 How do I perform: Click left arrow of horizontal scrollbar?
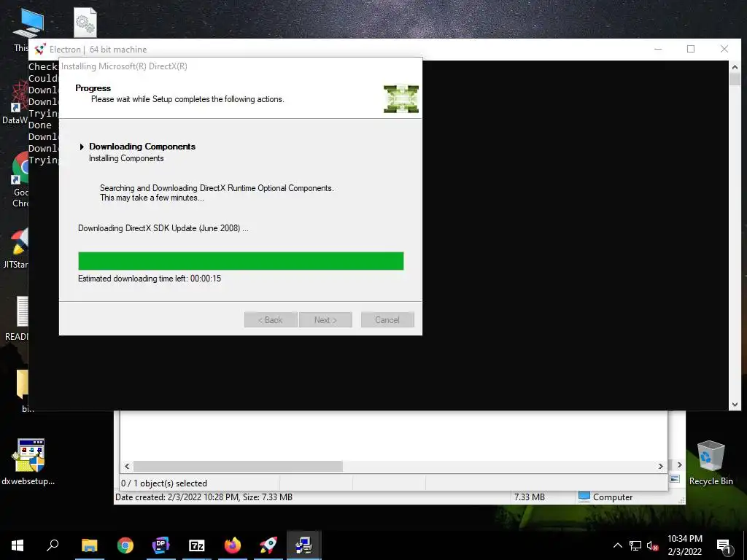pyautogui.click(x=127, y=466)
